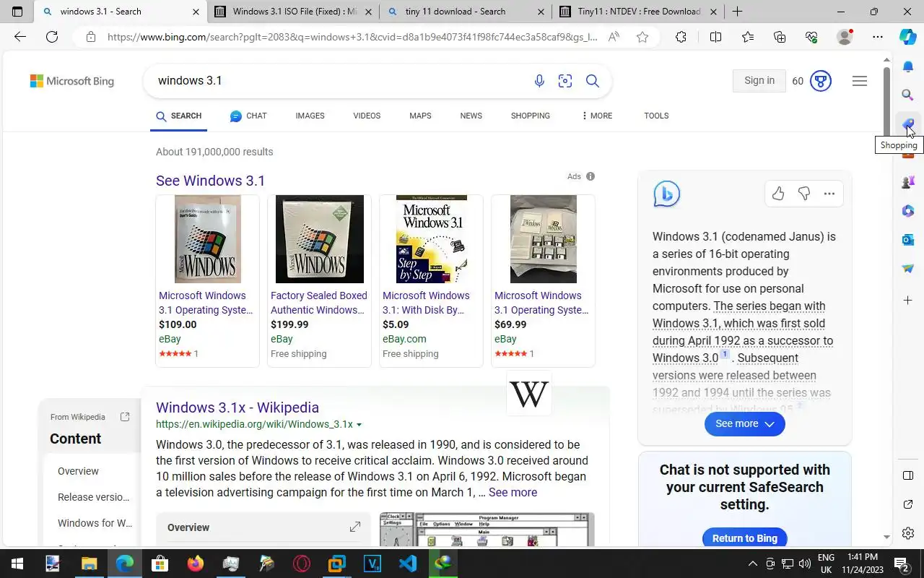Open Microsoft Rewards trophy icon
924x578 pixels.
click(x=821, y=81)
